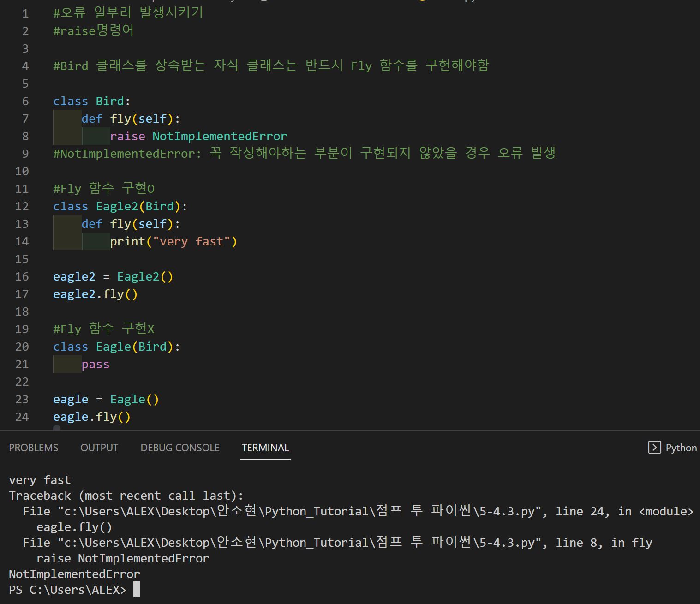
Task: Open the OUTPUT panel tab
Action: [99, 448]
